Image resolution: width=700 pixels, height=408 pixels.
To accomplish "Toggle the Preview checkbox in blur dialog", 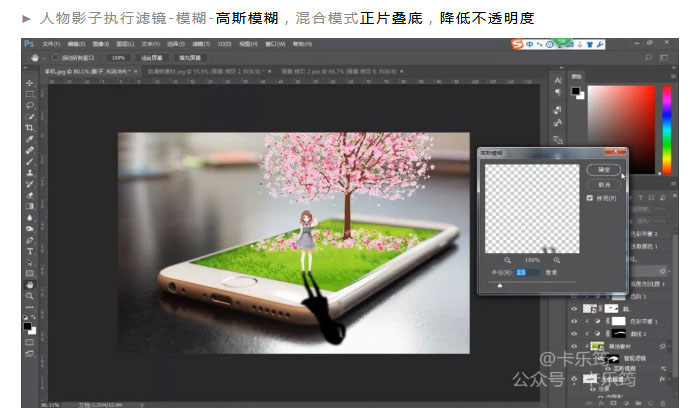I will tap(589, 198).
